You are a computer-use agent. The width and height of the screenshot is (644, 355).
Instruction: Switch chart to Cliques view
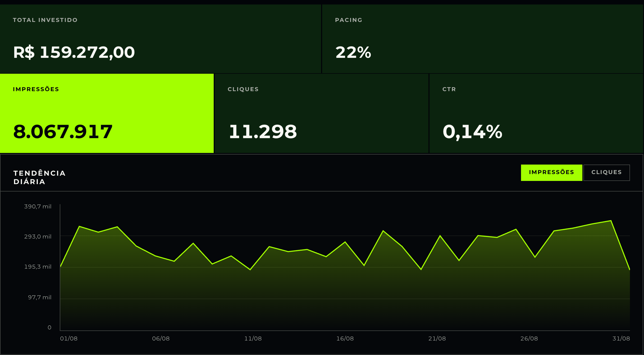(606, 172)
